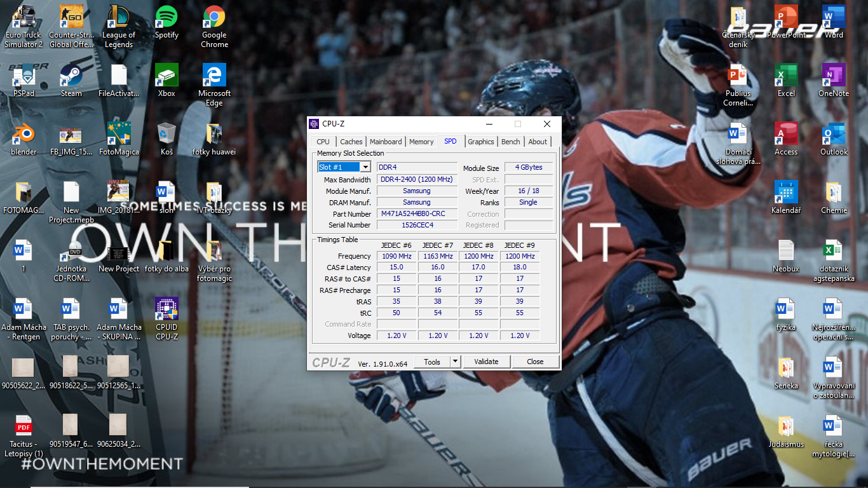868x488 pixels.
Task: Click the CPU-Z title bar icon
Action: coord(314,124)
